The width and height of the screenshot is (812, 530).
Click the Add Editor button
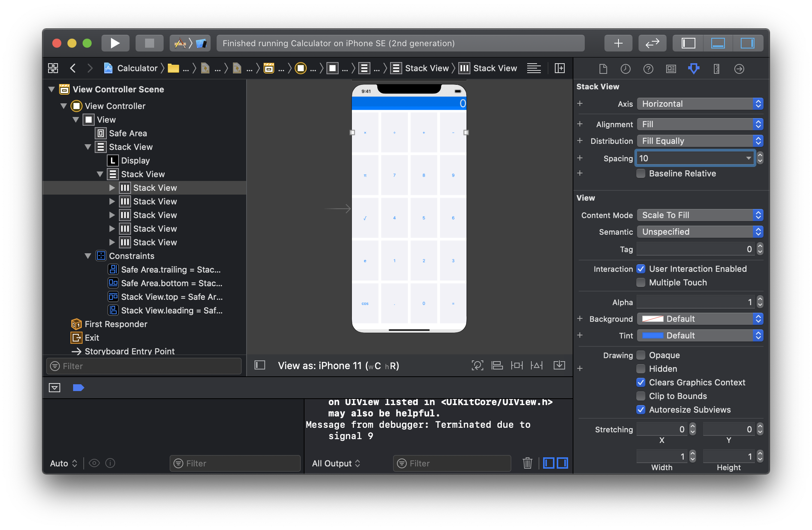click(559, 68)
